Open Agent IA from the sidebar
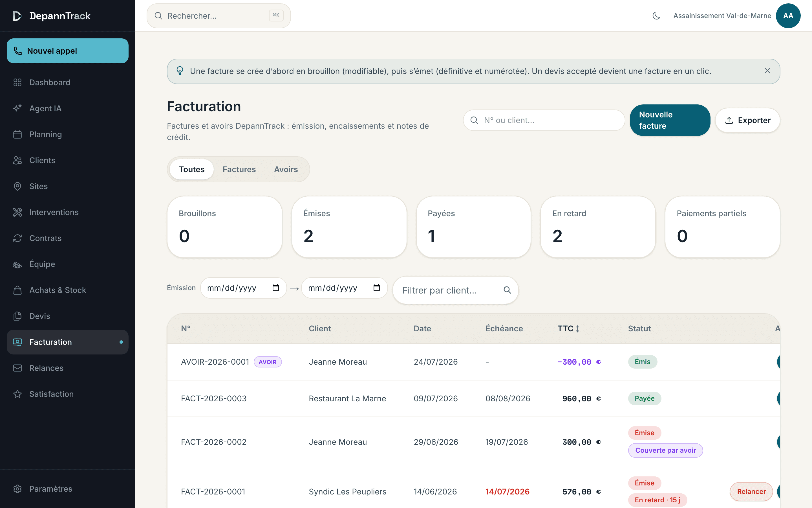The width and height of the screenshot is (812, 508). (x=67, y=108)
